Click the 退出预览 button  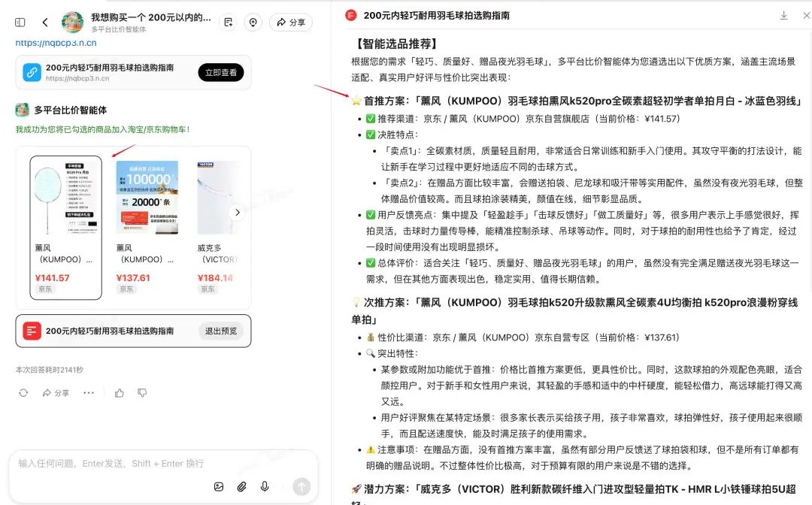[221, 331]
